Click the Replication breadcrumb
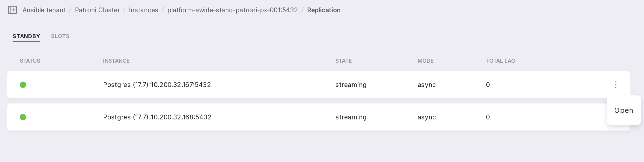Screen dimensions: 644x162 (324, 10)
